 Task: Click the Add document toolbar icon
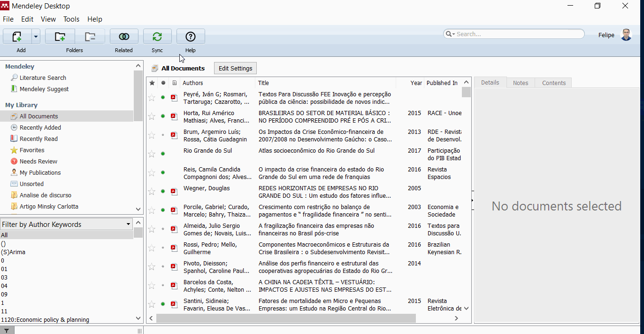point(17,37)
